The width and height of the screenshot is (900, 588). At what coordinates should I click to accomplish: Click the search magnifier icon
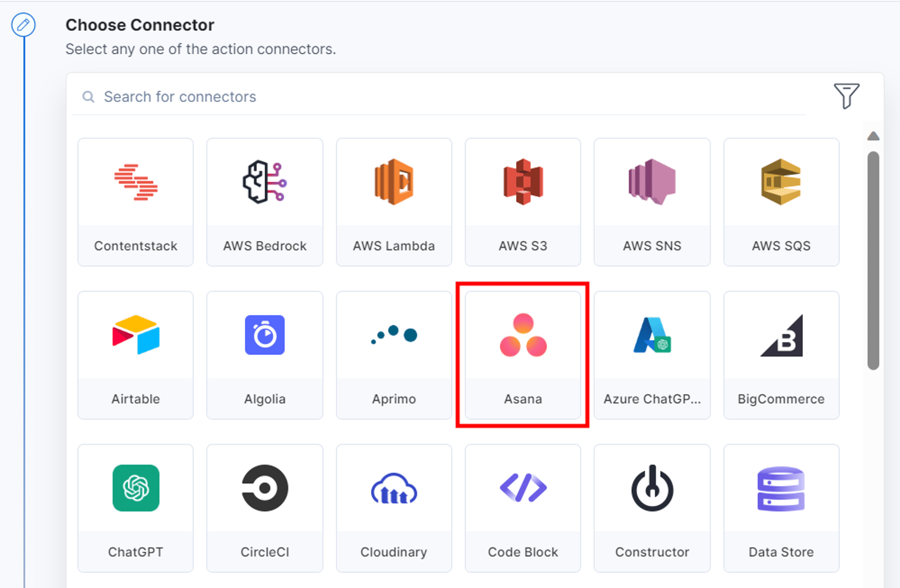89,97
